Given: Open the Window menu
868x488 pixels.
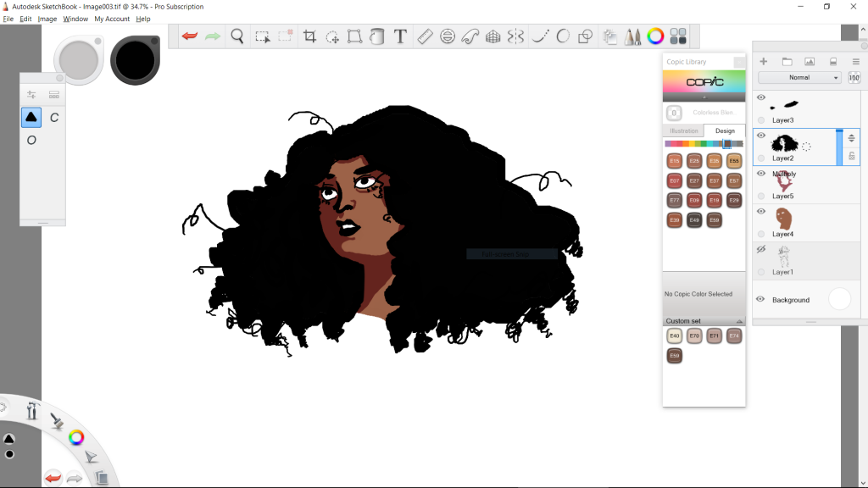Looking at the screenshot, I should click(75, 19).
